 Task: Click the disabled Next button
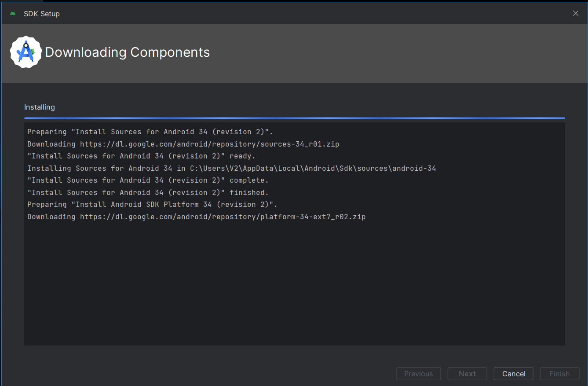[x=467, y=374]
